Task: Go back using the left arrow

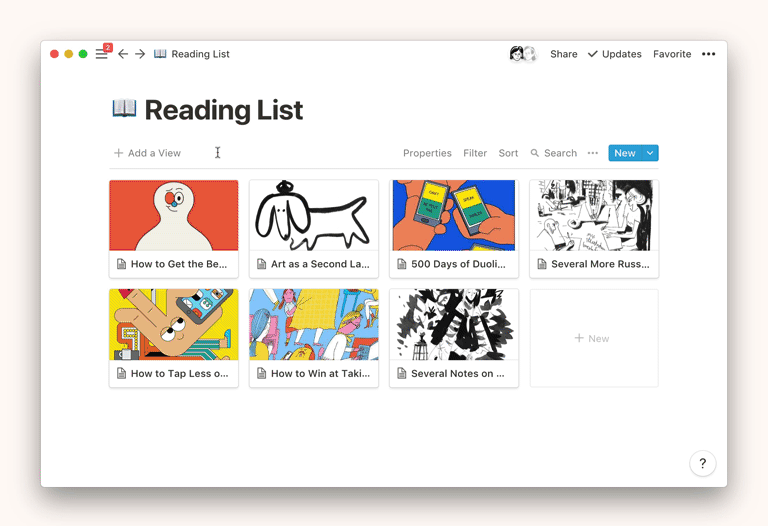Action: (x=123, y=54)
